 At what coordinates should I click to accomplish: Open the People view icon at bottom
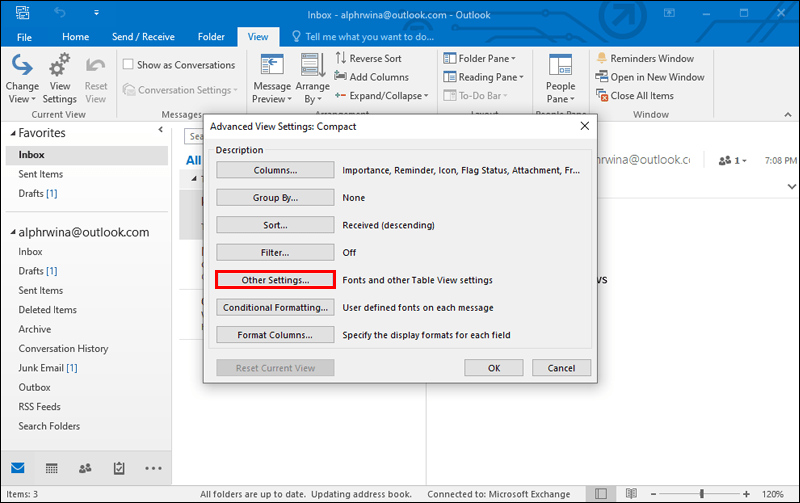pyautogui.click(x=85, y=468)
